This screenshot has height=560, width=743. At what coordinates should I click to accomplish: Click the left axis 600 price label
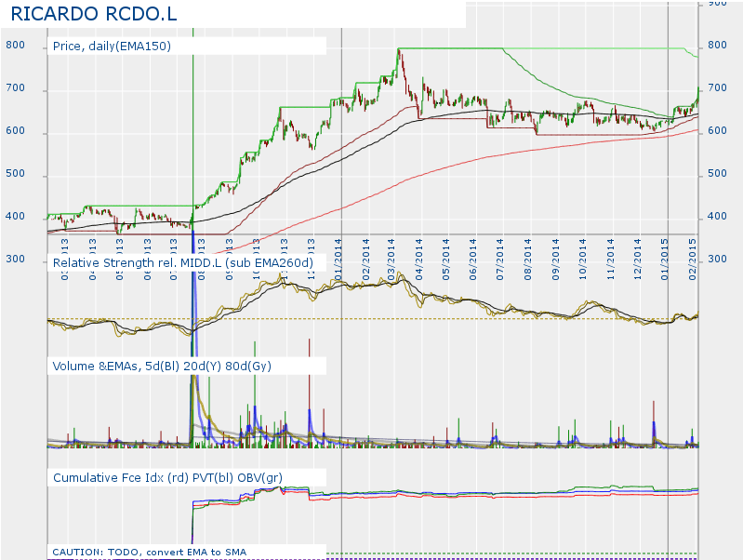click(x=15, y=130)
